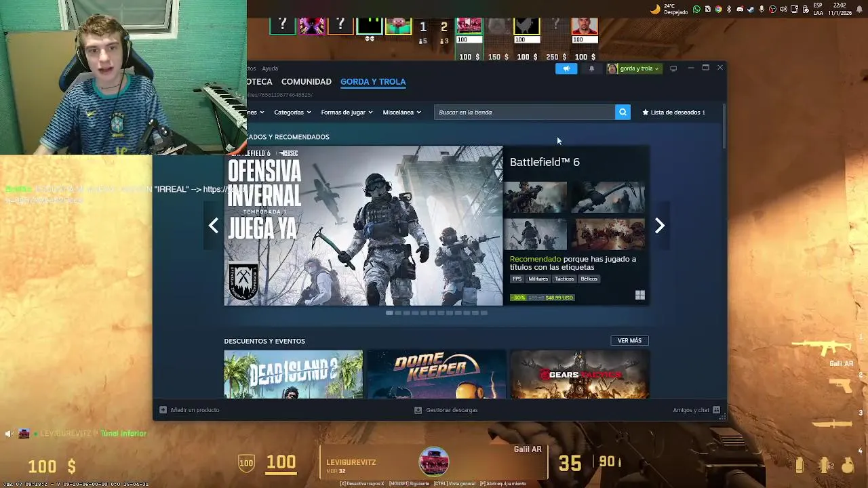Click the Steam store page scrollbar
Viewport: 868px width, 488px height.
(724, 127)
